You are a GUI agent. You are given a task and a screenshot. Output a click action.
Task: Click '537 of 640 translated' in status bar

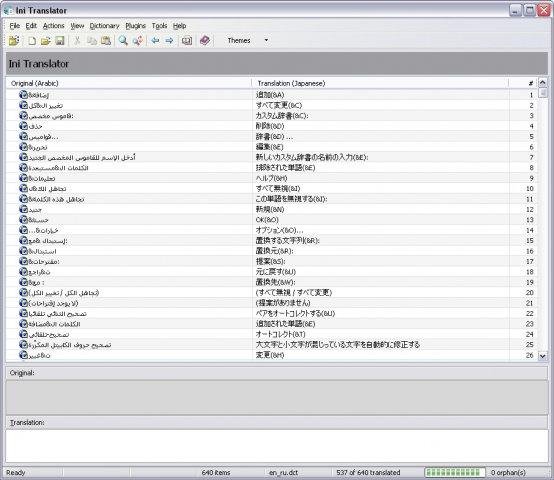click(x=368, y=472)
